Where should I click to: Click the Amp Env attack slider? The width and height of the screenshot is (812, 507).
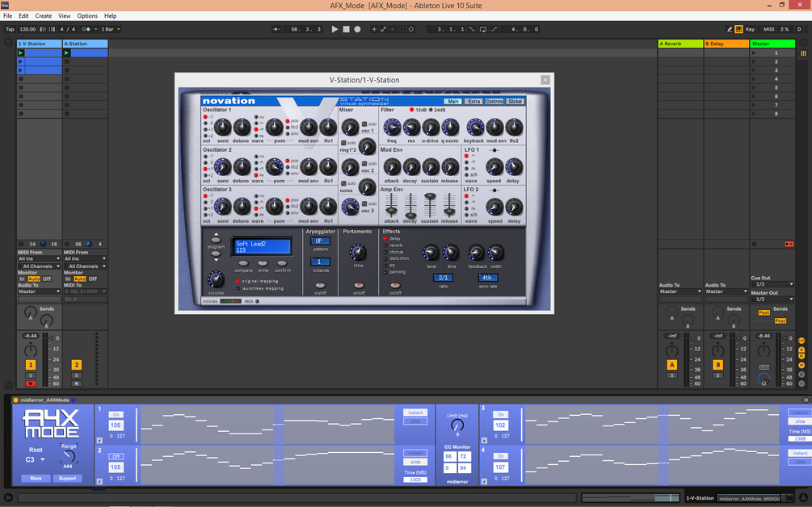coord(392,211)
